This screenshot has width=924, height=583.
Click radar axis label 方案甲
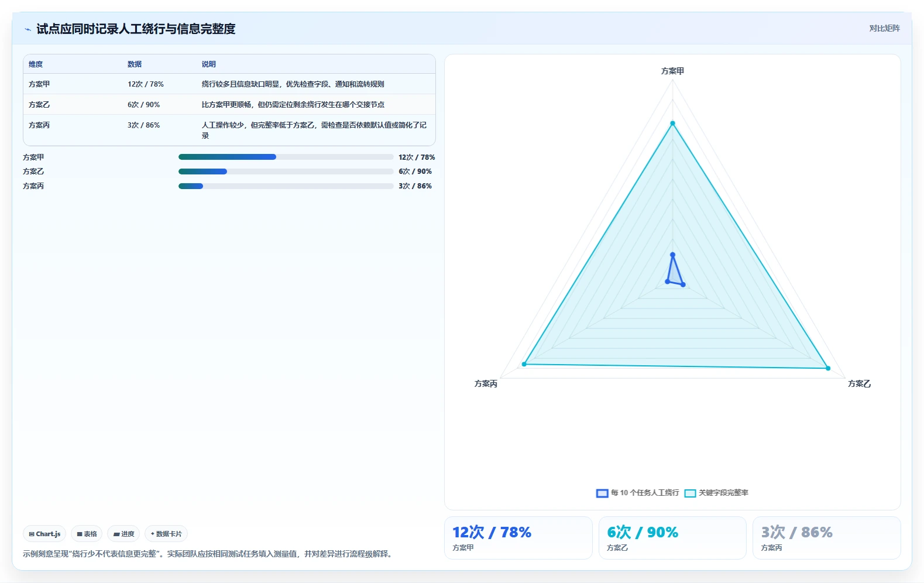[x=672, y=71]
